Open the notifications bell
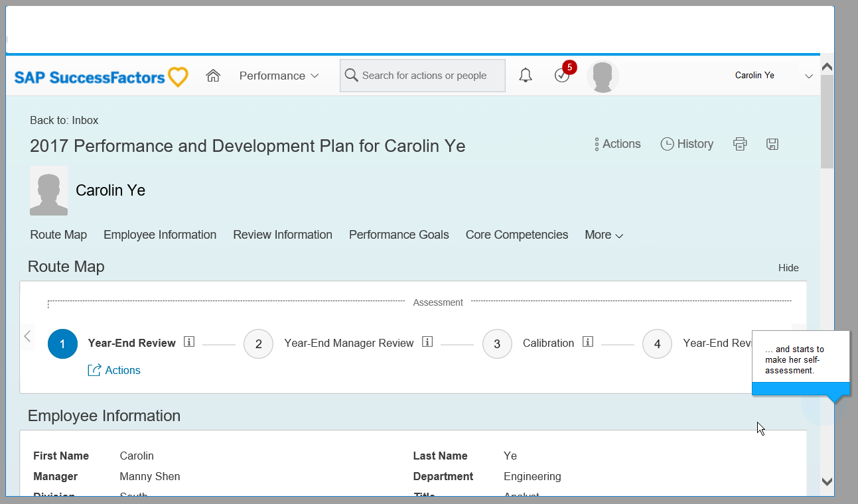The height and width of the screenshot is (504, 858). click(x=526, y=76)
